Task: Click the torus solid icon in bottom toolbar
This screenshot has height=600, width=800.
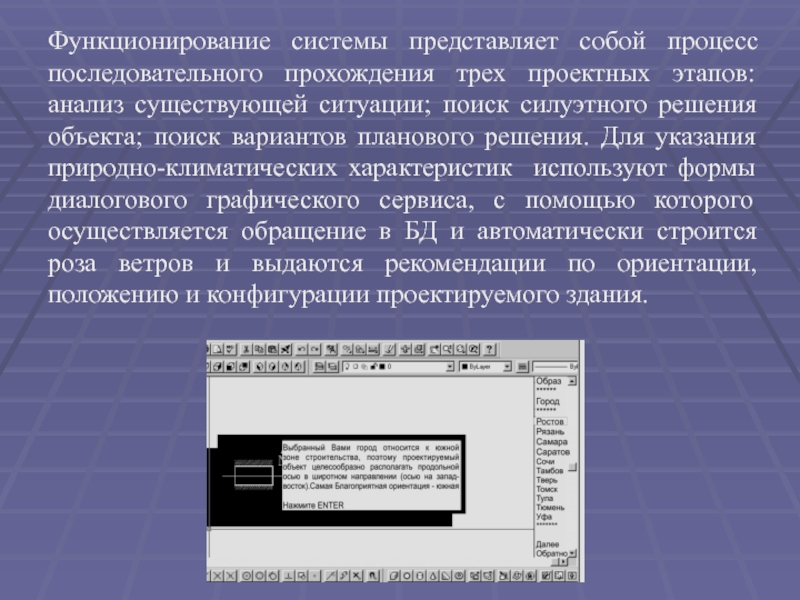Action: (459, 576)
